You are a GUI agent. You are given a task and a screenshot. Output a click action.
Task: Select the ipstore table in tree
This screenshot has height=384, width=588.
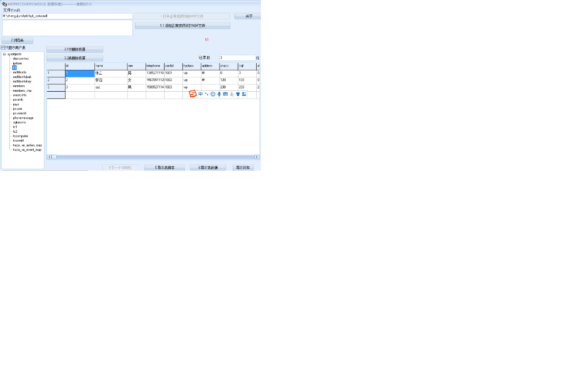(x=17, y=63)
